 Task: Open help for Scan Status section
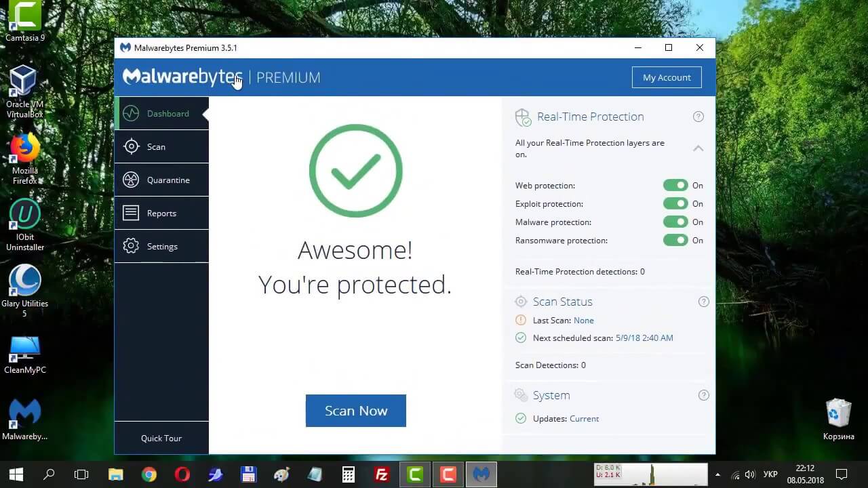703,302
